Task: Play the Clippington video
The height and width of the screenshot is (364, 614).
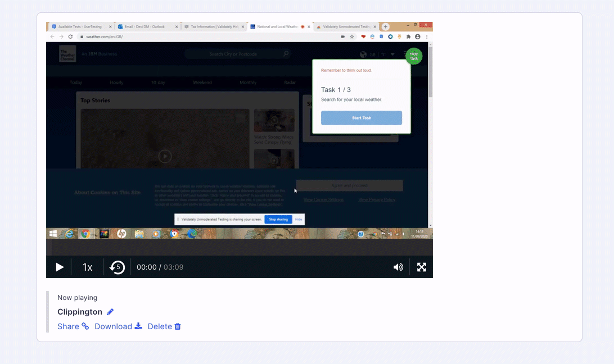Action: (x=59, y=267)
